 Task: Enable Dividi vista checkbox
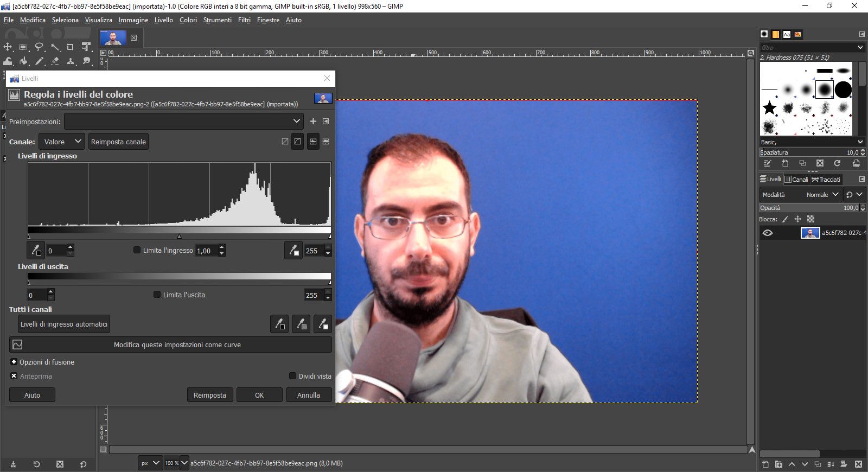[x=292, y=376]
